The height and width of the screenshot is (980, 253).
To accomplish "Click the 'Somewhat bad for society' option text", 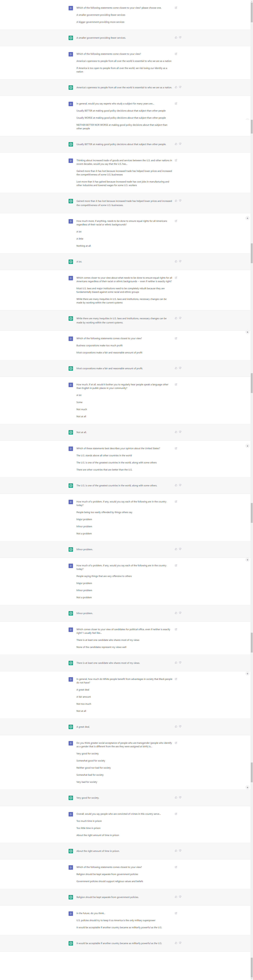I will (90, 775).
